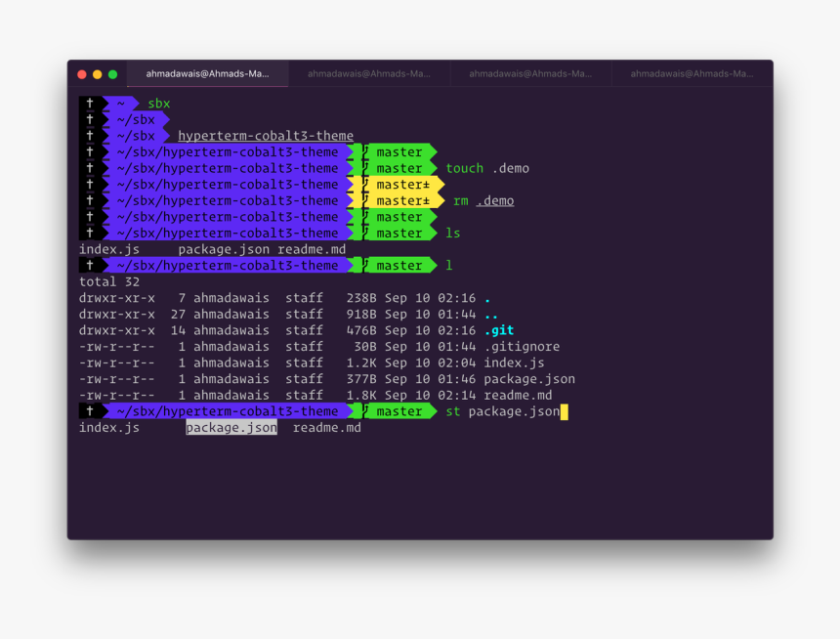The height and width of the screenshot is (639, 840).
Task: Click the yellow block cursor after st package.json
Action: [564, 411]
